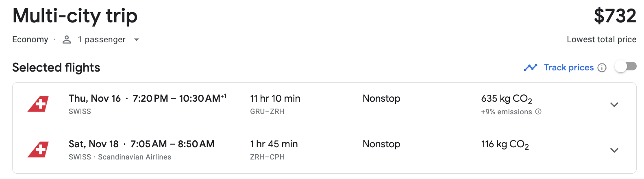This screenshot has width=644, height=179.
Task: Enable the Track prices toggle switch
Action: 626,66
